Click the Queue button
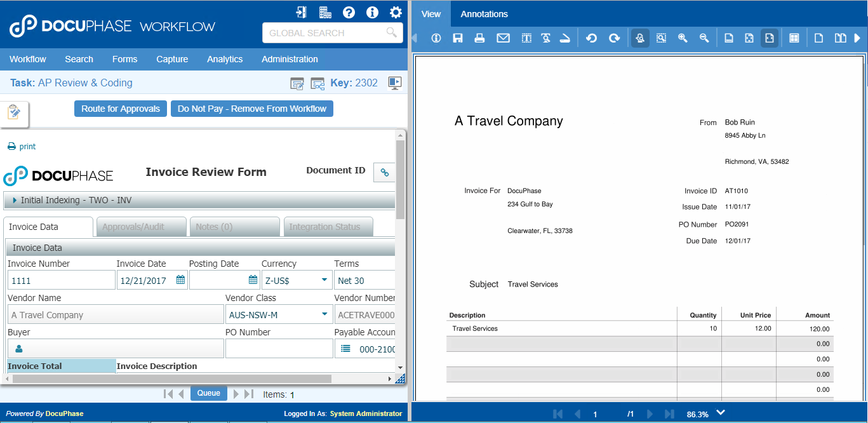The height and width of the screenshot is (423, 868). click(208, 393)
